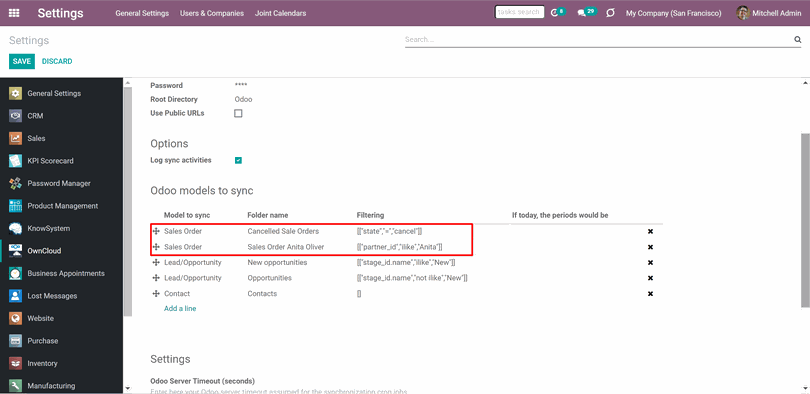
Task: Delete the Contacts row
Action: (650, 293)
